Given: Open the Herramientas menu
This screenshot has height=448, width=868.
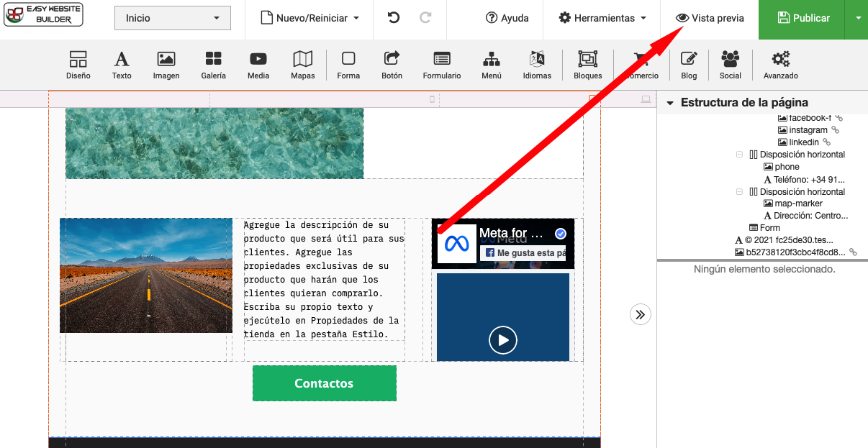Looking at the screenshot, I should (602, 19).
